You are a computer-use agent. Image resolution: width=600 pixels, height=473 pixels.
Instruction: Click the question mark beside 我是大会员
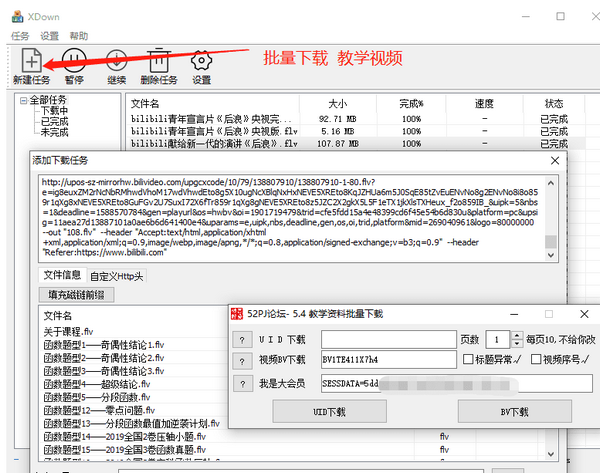tap(241, 383)
